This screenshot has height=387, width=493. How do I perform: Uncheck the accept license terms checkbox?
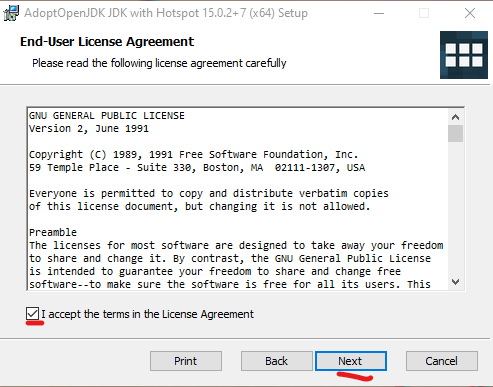[32, 314]
